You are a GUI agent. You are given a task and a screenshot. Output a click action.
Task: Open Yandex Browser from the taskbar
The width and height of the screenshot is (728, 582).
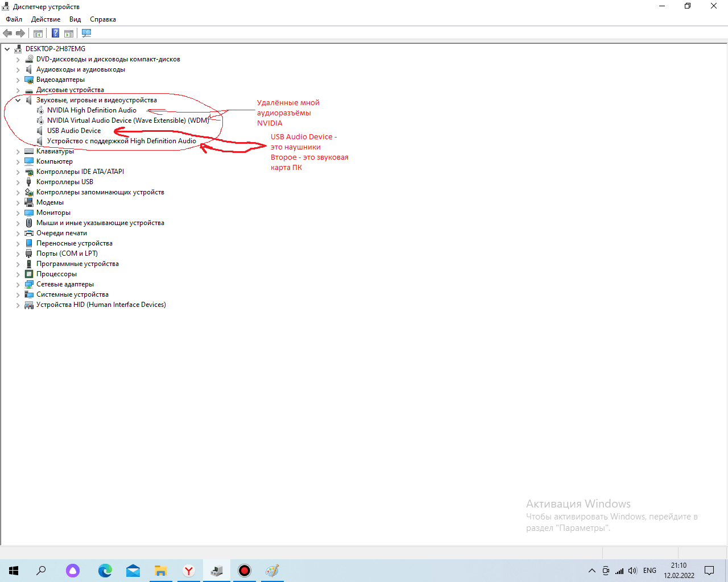[189, 571]
